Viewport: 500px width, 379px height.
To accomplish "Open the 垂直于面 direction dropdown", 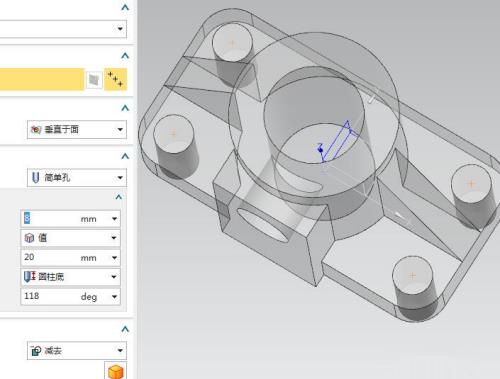I will (x=77, y=129).
